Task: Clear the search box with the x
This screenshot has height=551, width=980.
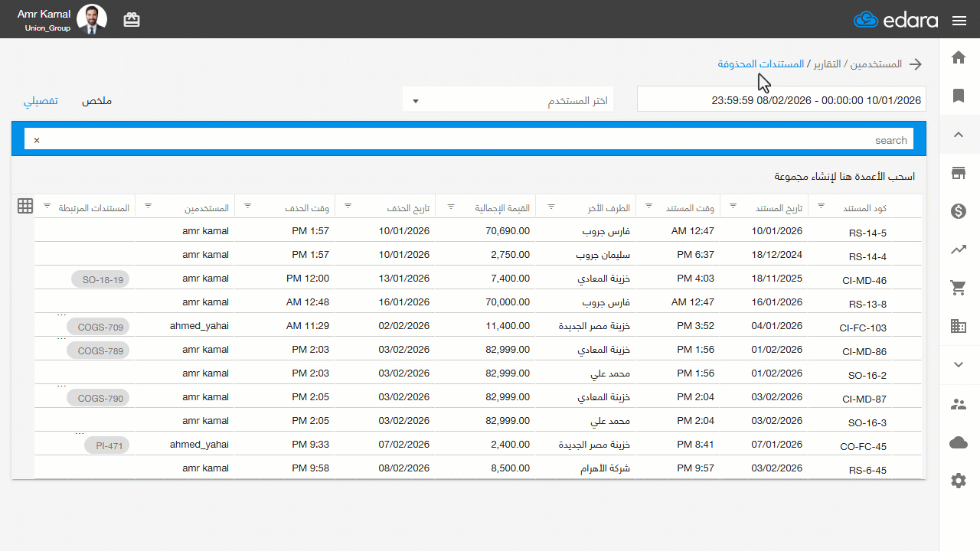Action: coord(37,140)
